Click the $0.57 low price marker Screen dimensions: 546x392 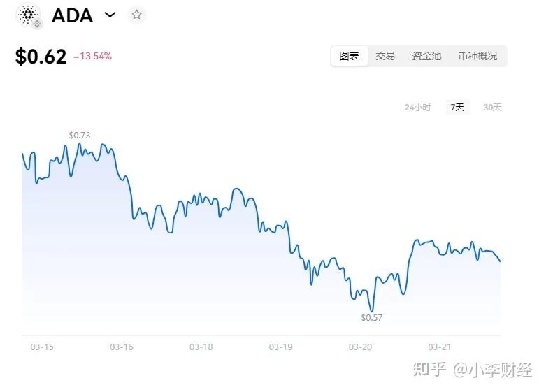click(x=372, y=317)
